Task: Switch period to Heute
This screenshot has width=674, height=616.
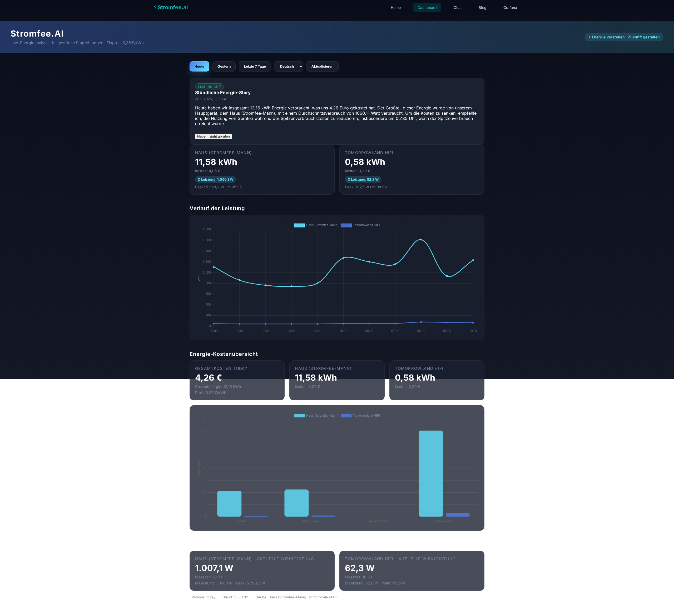Action: pyautogui.click(x=199, y=67)
